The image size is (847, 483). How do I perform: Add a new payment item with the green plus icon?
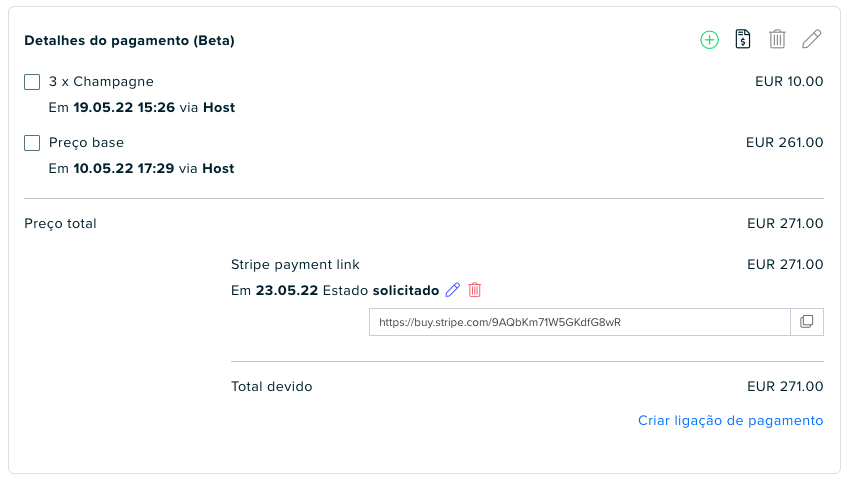click(x=709, y=39)
